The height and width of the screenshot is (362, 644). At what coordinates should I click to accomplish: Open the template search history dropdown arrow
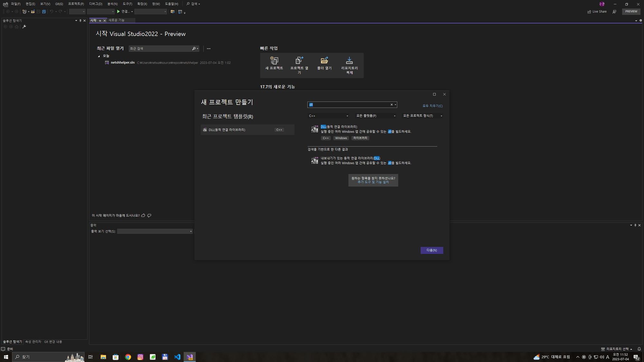click(x=395, y=105)
